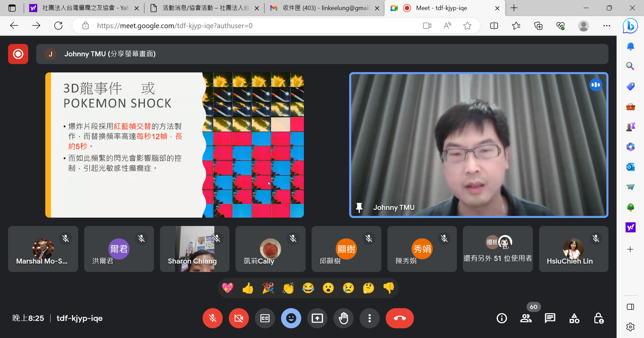Open browser collections
Screen dimensions: 644x338
click(x=538, y=26)
